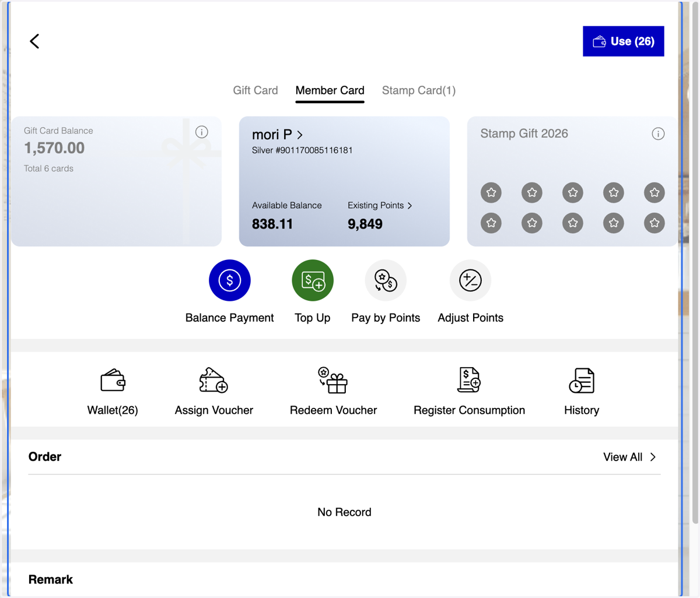Open the Wallet(26) icon

pyautogui.click(x=113, y=381)
